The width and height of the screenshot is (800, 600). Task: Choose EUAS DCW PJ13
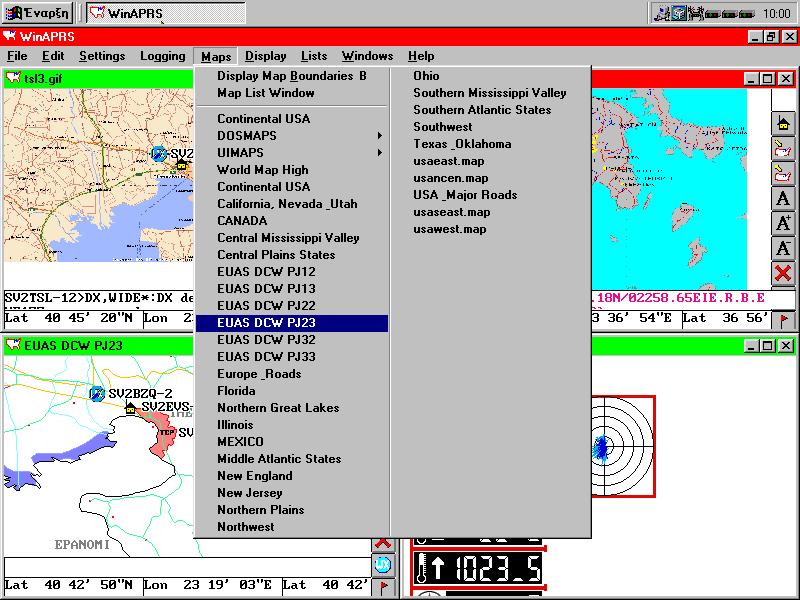292,289
